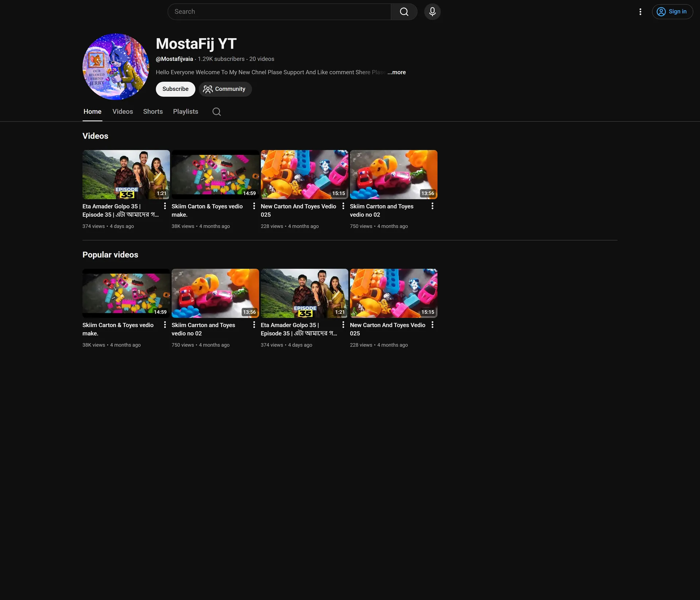The height and width of the screenshot is (600, 700).
Task: Click the MostaFij YT channel name heading
Action: tap(196, 44)
